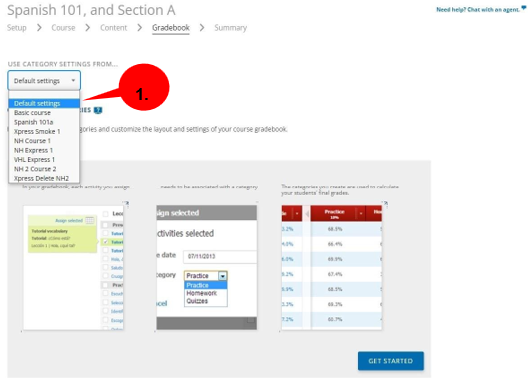
Task: Go to the Course step
Action: coord(63,28)
